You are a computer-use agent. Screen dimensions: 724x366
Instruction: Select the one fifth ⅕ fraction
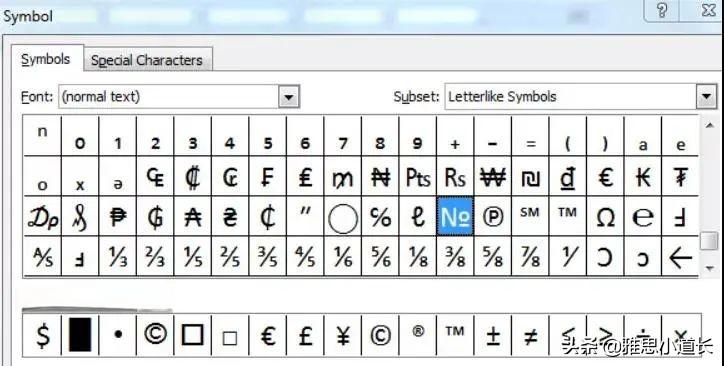tap(193, 257)
